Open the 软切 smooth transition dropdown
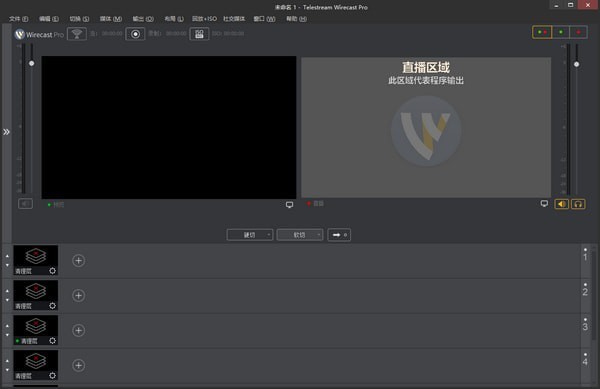Screen dimensions: 600x389 coord(300,235)
